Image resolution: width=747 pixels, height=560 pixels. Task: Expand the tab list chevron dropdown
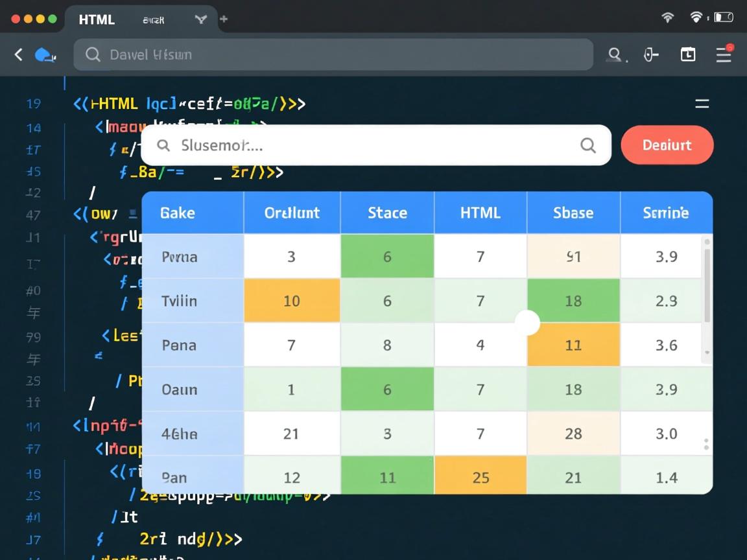(x=201, y=19)
